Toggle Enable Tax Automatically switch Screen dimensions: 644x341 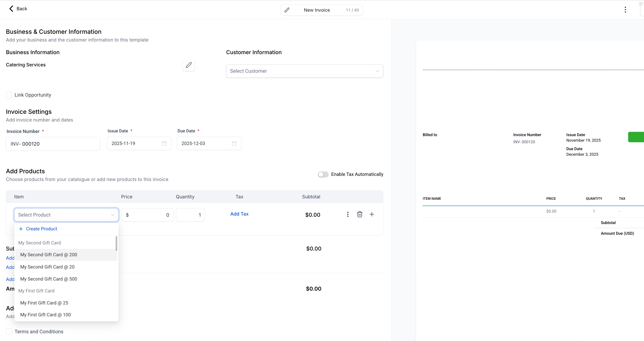click(323, 174)
